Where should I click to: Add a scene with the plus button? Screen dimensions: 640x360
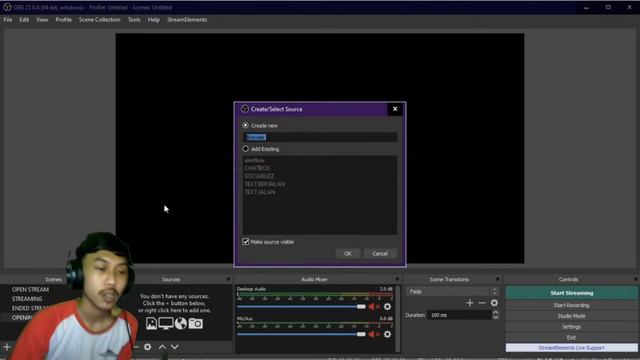click(x=7, y=347)
